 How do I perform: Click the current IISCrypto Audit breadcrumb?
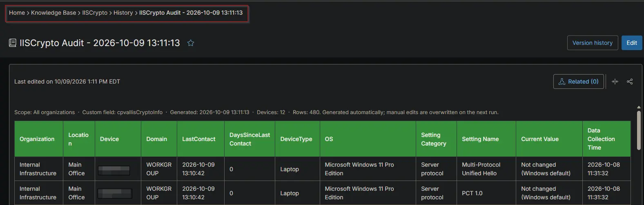191,13
